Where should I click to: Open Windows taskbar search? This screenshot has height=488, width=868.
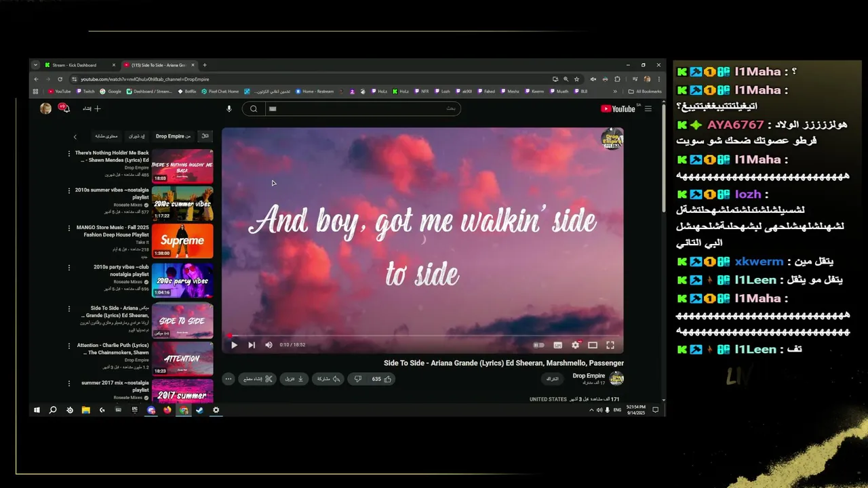coord(53,410)
